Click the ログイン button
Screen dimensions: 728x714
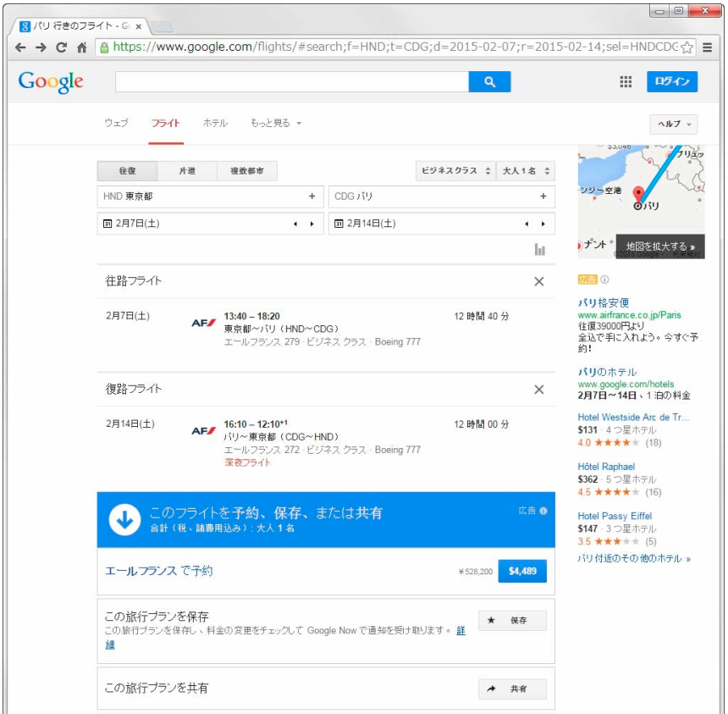(x=672, y=82)
